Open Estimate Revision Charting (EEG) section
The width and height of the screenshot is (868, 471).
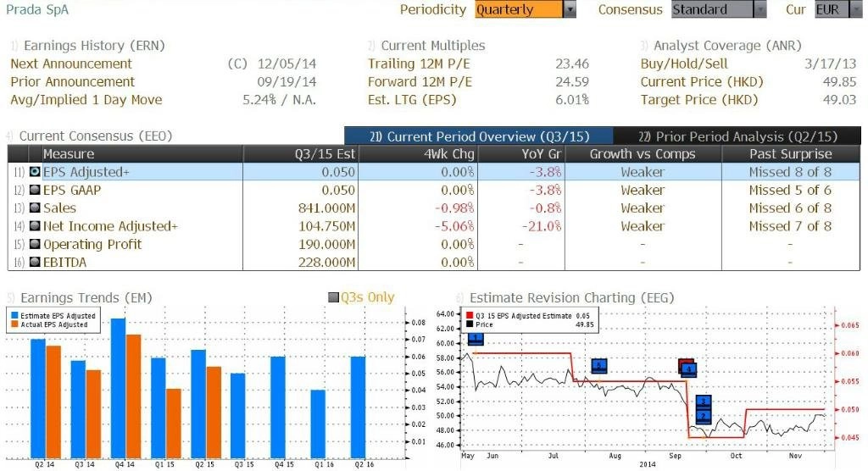tap(572, 298)
